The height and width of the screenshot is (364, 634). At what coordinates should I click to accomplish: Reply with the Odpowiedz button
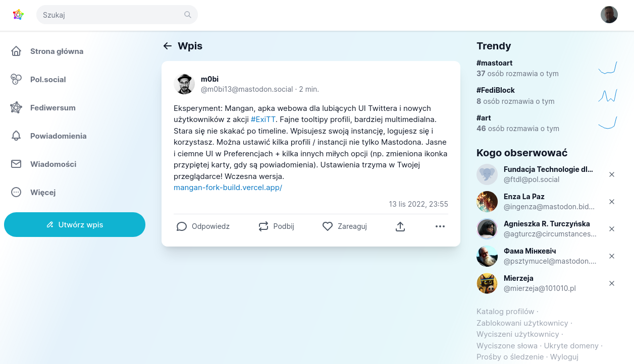click(203, 226)
